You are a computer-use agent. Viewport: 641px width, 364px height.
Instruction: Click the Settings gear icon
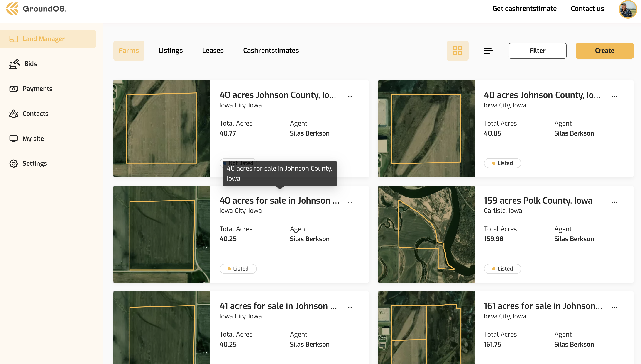click(14, 163)
